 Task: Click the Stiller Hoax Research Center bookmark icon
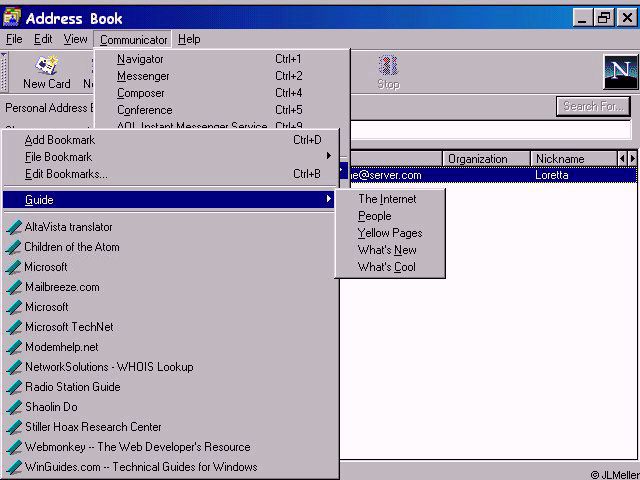pos(14,427)
